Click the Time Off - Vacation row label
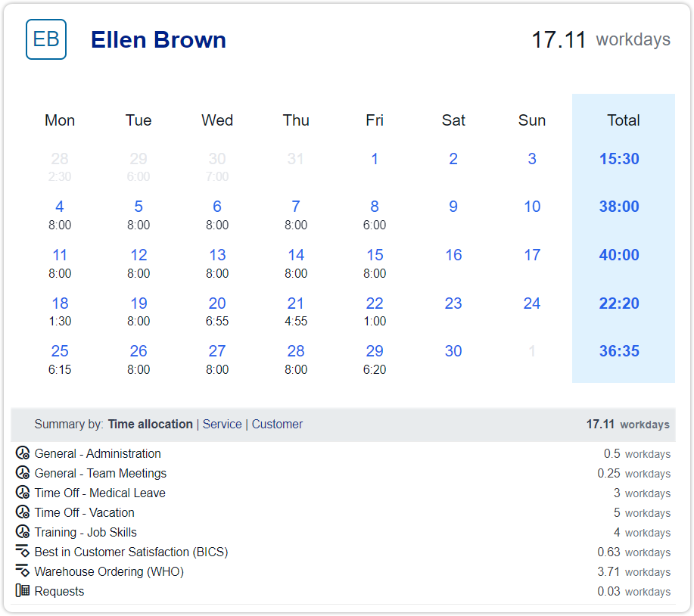The image size is (694, 616). (85, 512)
